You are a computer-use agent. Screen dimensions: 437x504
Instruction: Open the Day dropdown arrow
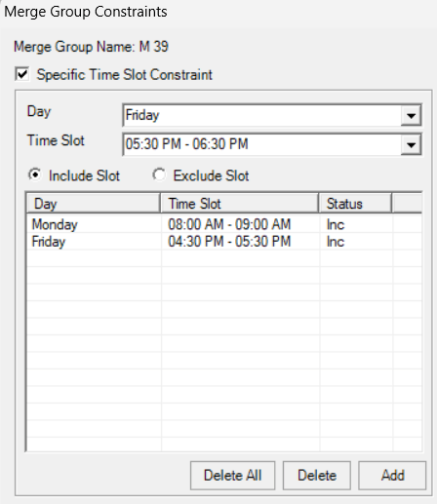(411, 115)
